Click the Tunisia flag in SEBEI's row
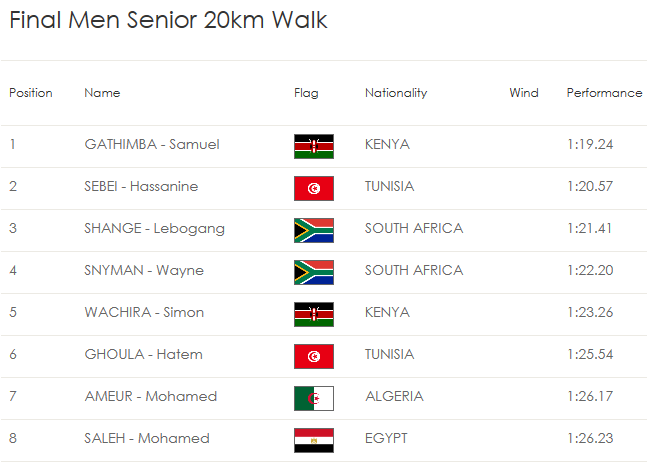The image size is (647, 462). [314, 189]
